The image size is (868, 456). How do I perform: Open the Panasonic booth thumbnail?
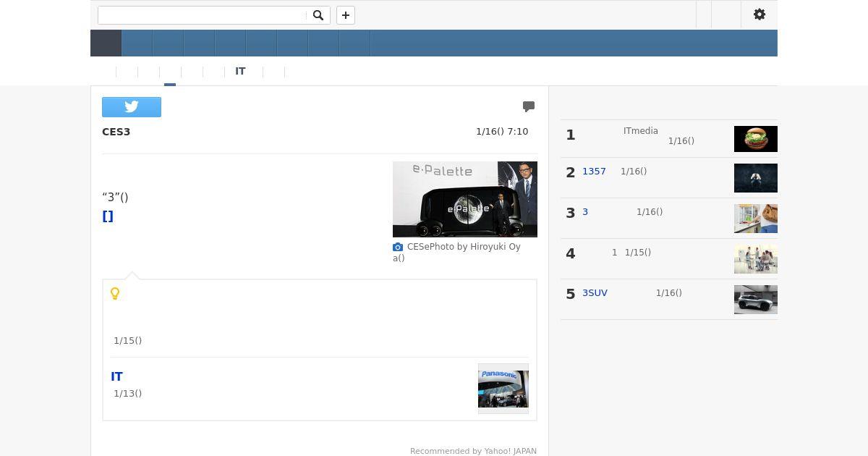click(x=503, y=389)
